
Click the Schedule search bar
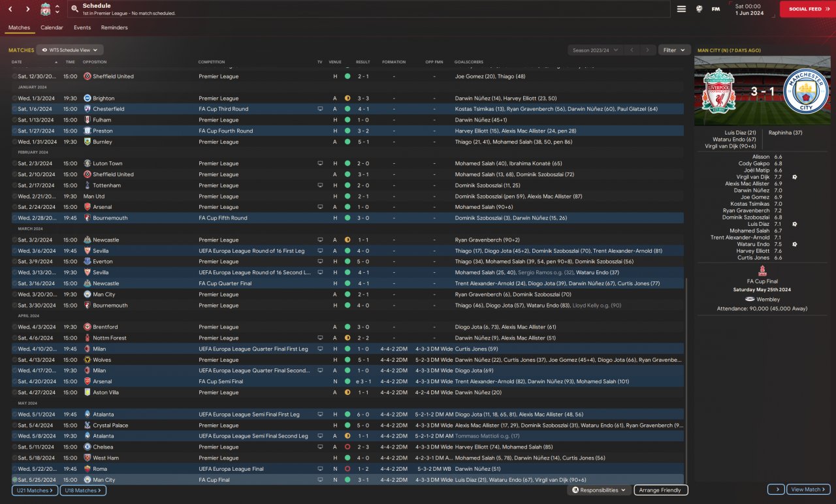pos(368,9)
